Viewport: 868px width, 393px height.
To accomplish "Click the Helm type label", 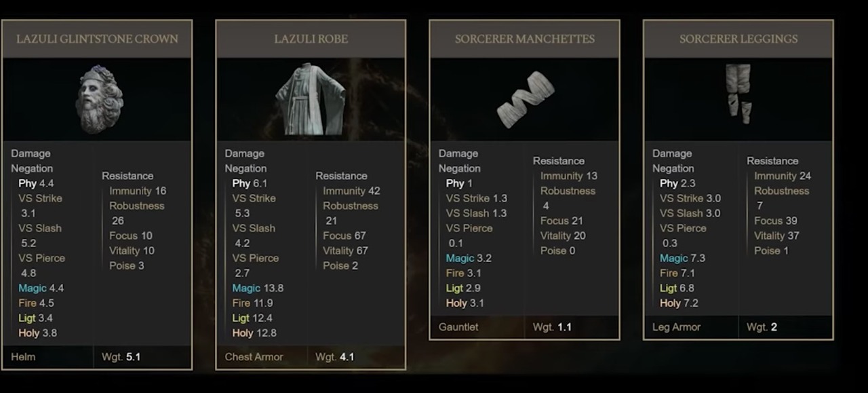I will (23, 356).
